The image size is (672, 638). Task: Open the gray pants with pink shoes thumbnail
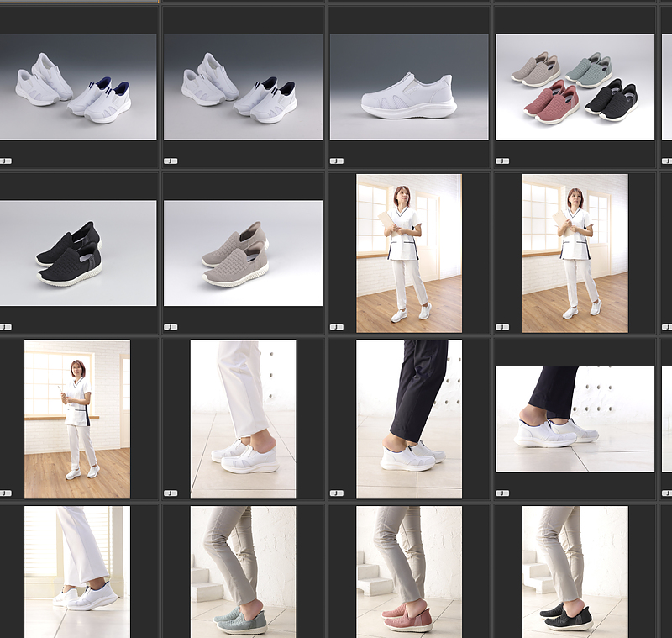pyautogui.click(x=409, y=572)
